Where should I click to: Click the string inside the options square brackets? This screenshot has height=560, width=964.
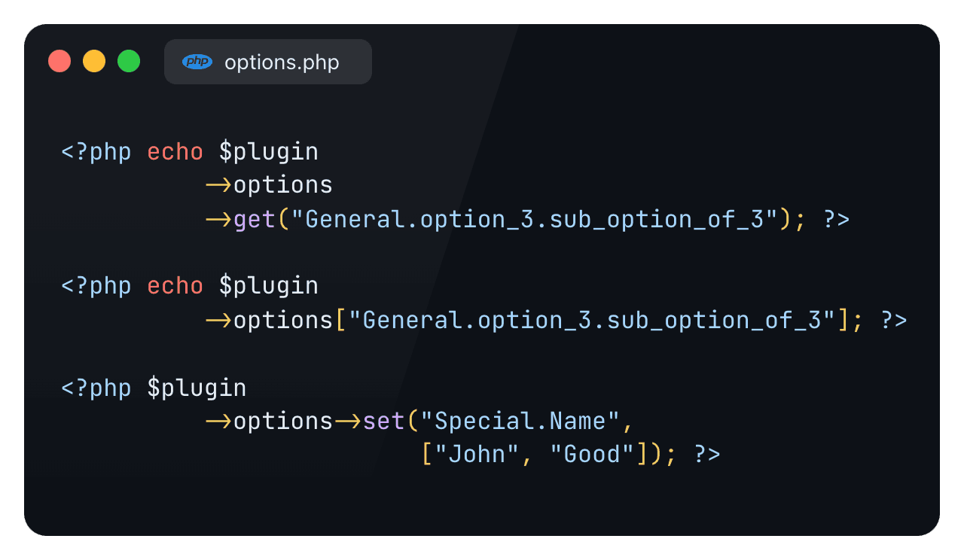pos(599,320)
